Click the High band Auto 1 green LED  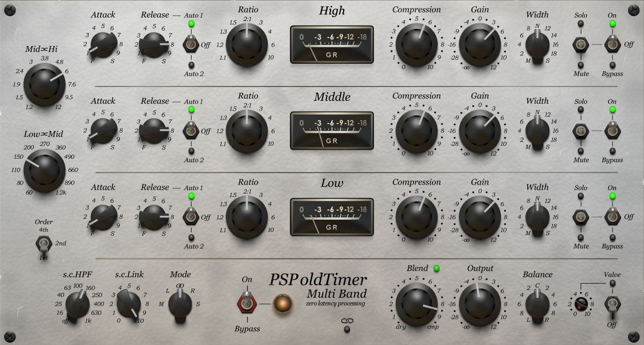click(x=191, y=24)
